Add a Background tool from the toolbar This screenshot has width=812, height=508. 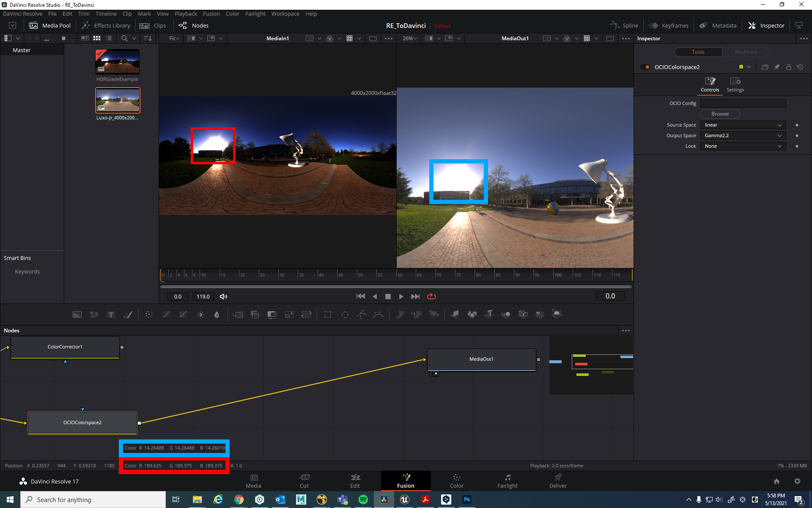tap(77, 315)
